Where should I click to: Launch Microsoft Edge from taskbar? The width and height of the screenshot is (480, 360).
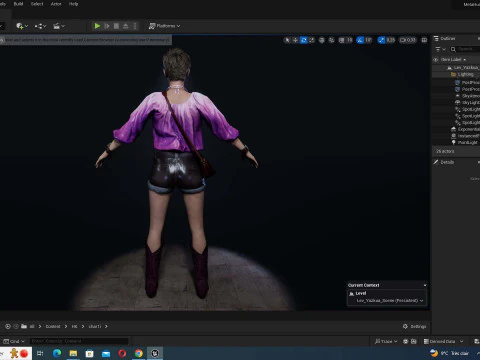57,353
